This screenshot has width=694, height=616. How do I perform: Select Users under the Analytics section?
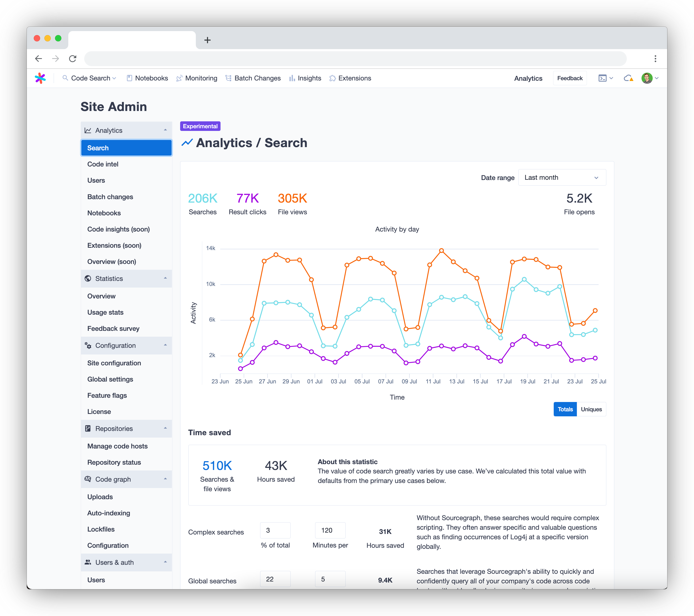point(96,180)
